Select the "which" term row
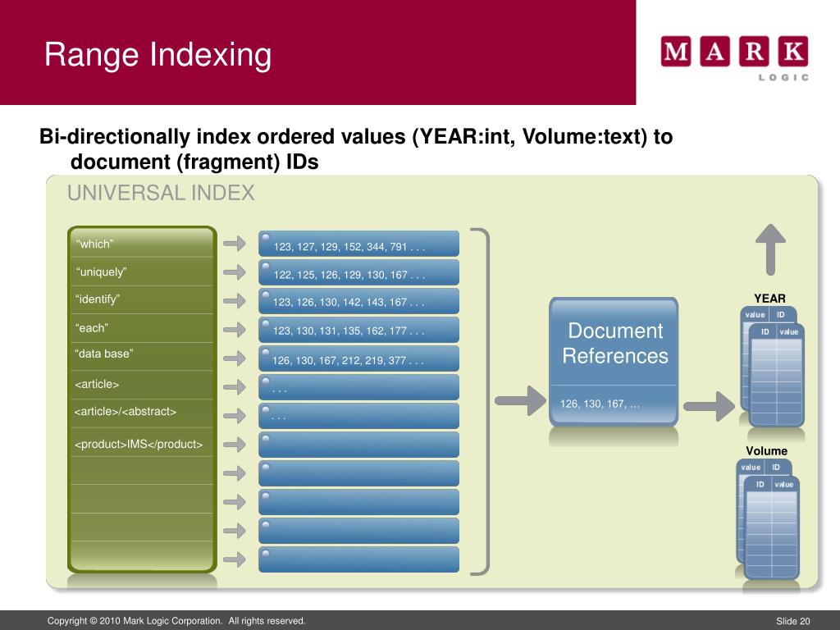This screenshot has width=840, height=630. 142,244
